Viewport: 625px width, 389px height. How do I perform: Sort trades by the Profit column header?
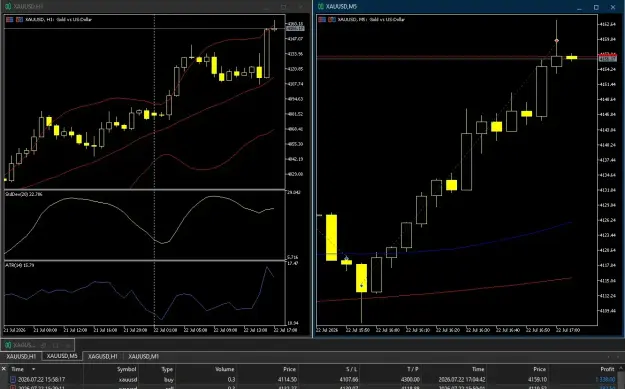point(607,369)
